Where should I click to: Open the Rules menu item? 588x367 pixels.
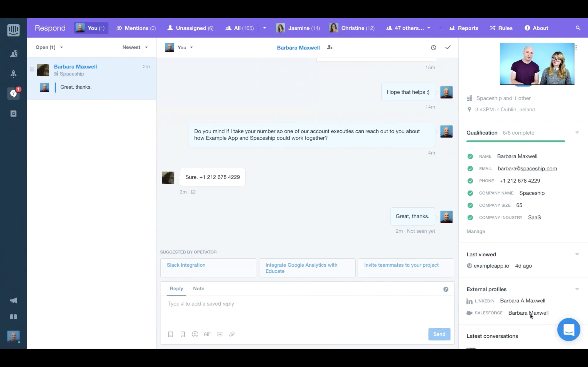(x=501, y=28)
